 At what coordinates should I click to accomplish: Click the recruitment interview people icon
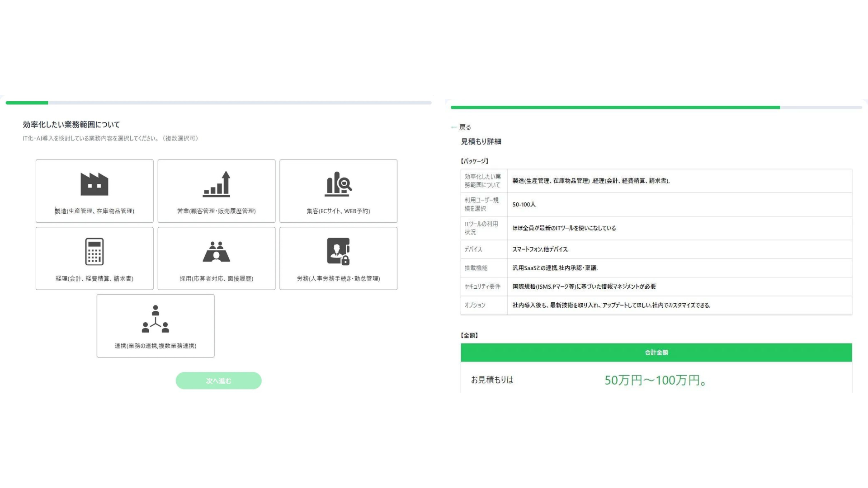coord(216,251)
